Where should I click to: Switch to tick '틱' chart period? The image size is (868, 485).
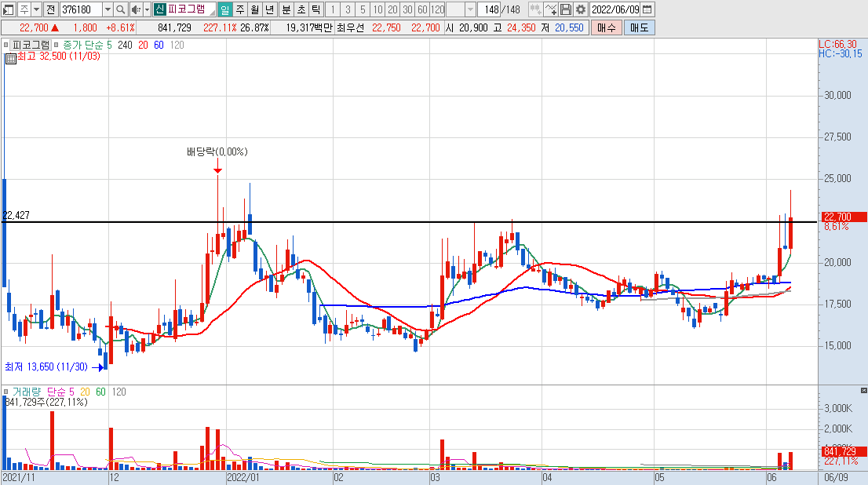tap(316, 9)
